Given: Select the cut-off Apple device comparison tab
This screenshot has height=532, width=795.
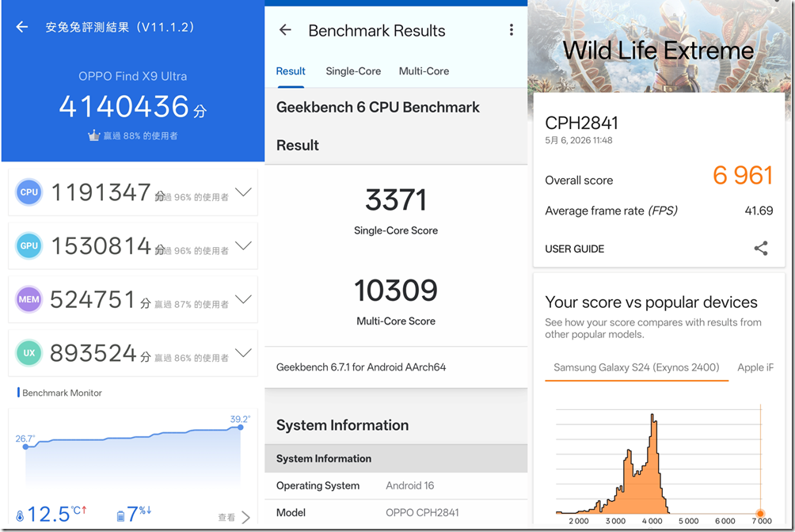Looking at the screenshot, I should tap(755, 367).
